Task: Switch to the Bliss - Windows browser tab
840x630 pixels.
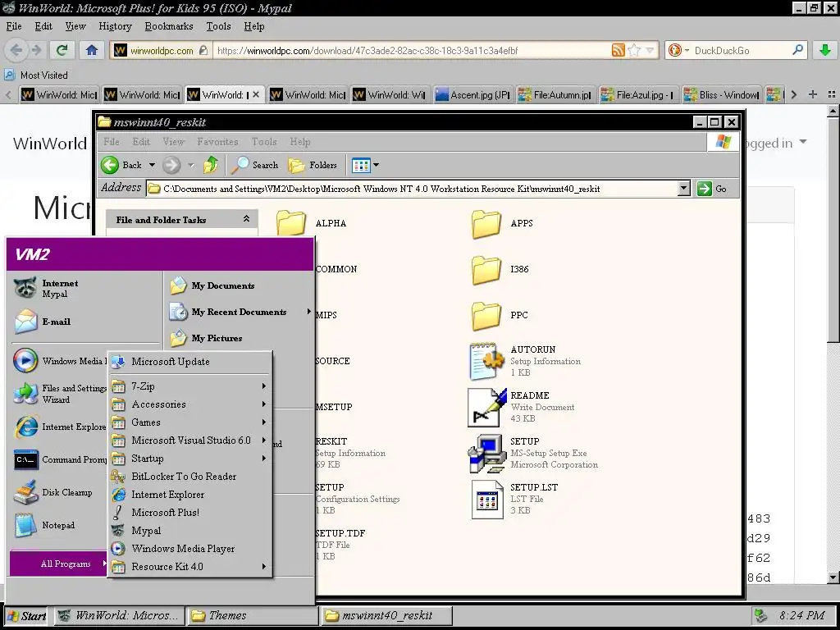Action: pos(722,95)
